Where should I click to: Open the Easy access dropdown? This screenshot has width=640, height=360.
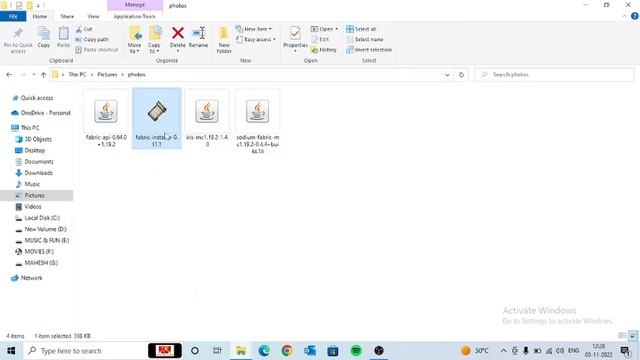(x=256, y=40)
